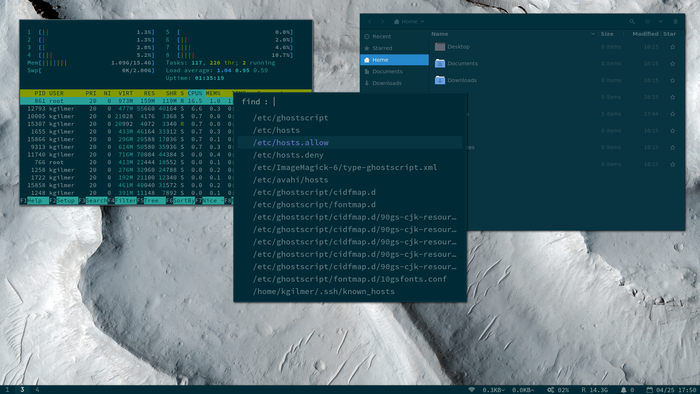Screen dimensions: 700x394
Task: Switch to workspace 1
Action: 7,390
